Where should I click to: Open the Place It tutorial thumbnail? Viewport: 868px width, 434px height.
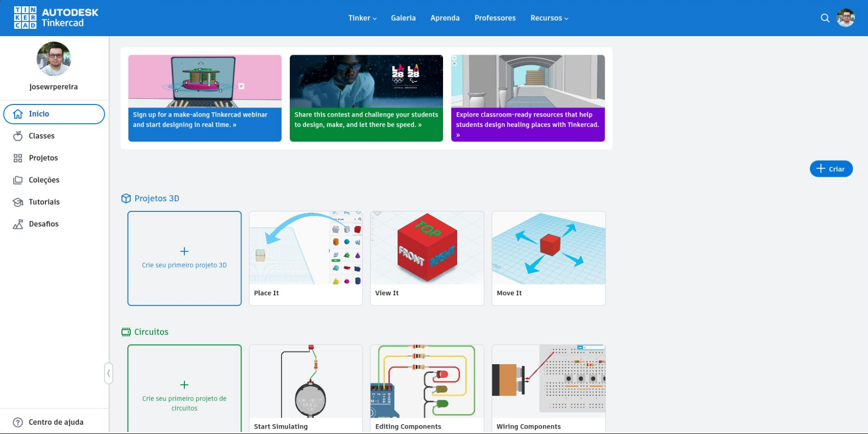(x=306, y=248)
